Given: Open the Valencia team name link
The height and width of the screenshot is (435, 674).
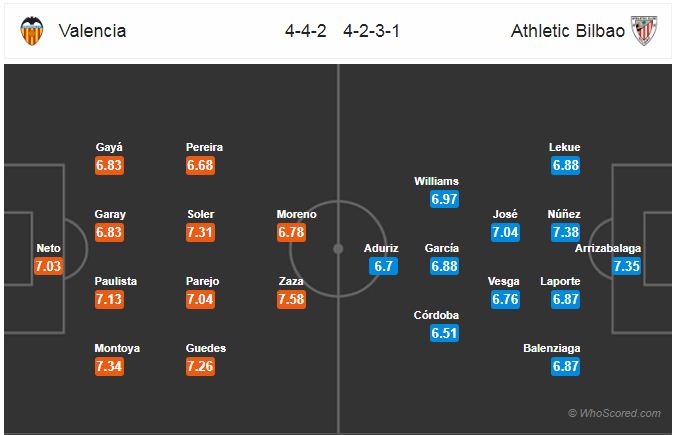Looking at the screenshot, I should tap(92, 31).
